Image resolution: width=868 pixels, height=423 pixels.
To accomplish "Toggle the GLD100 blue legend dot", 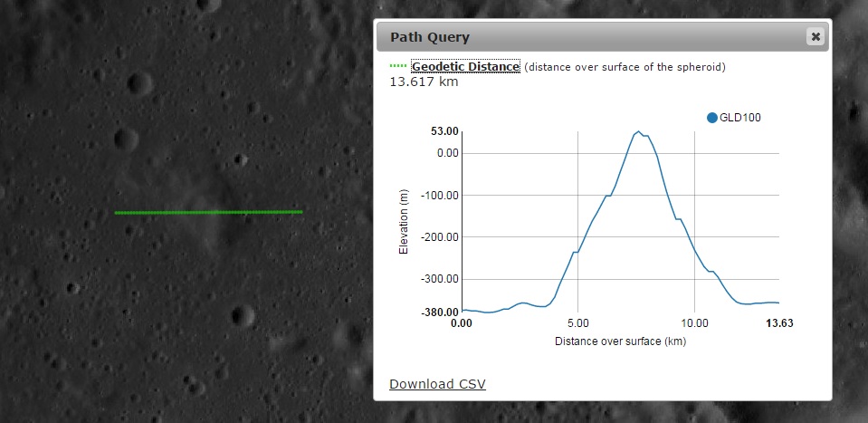I will (x=711, y=118).
